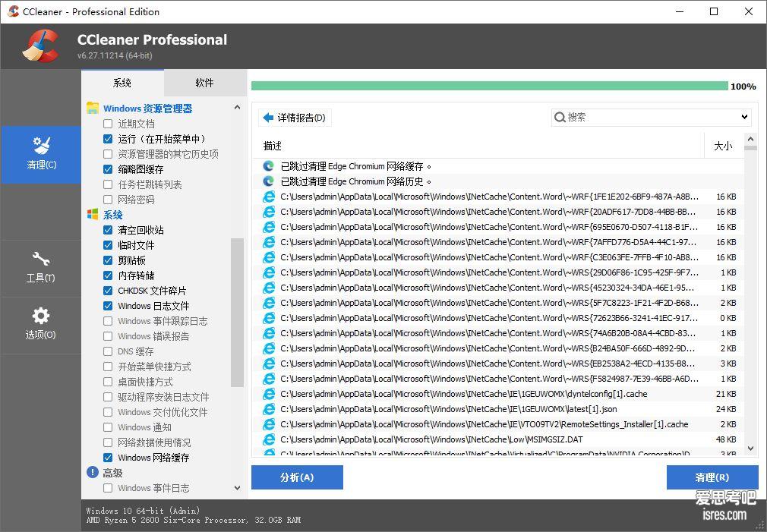Click the IE icon on the ~WRS{5F7C8223 row
The width and height of the screenshot is (767, 532).
(269, 303)
